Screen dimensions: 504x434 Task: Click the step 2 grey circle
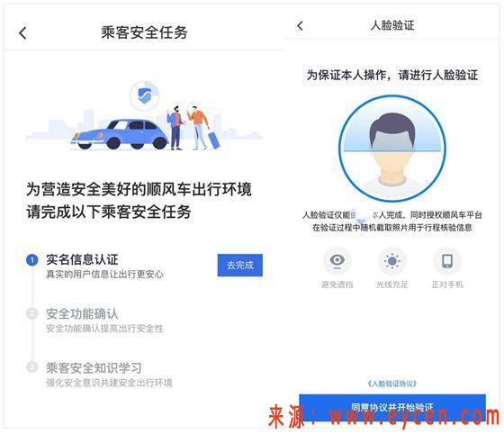point(31,313)
